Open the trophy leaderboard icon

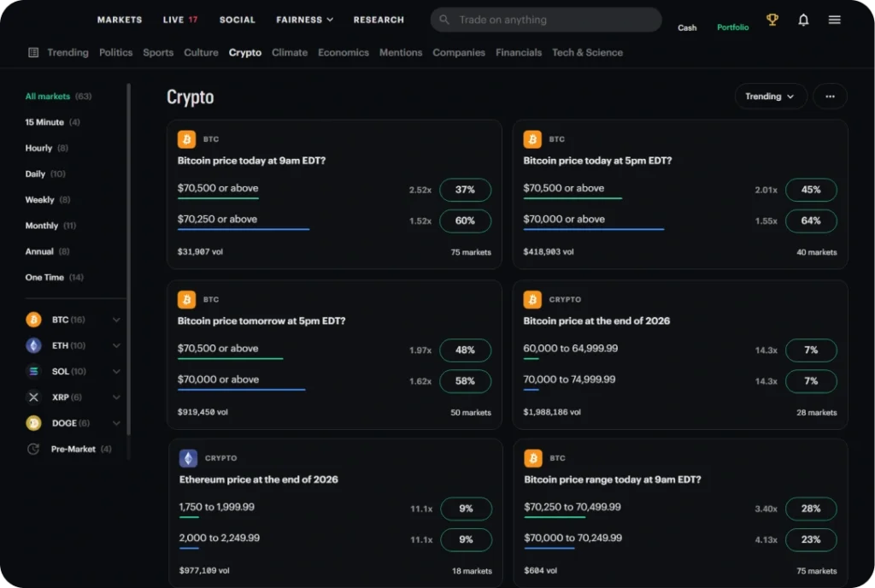pyautogui.click(x=772, y=20)
